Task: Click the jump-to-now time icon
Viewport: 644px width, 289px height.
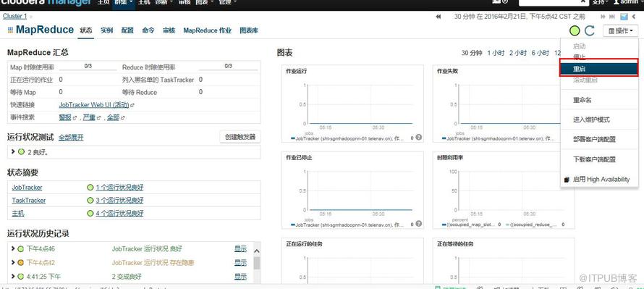Action: pos(612,17)
